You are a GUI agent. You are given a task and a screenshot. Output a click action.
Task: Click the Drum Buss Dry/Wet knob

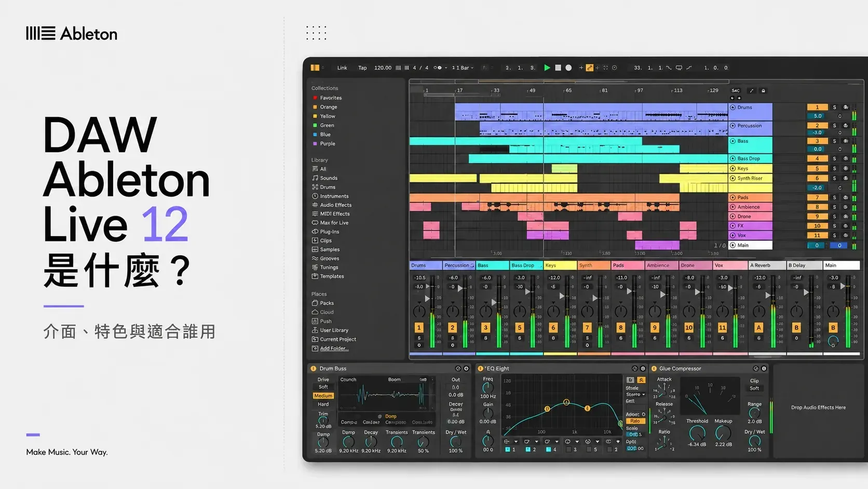click(x=455, y=442)
